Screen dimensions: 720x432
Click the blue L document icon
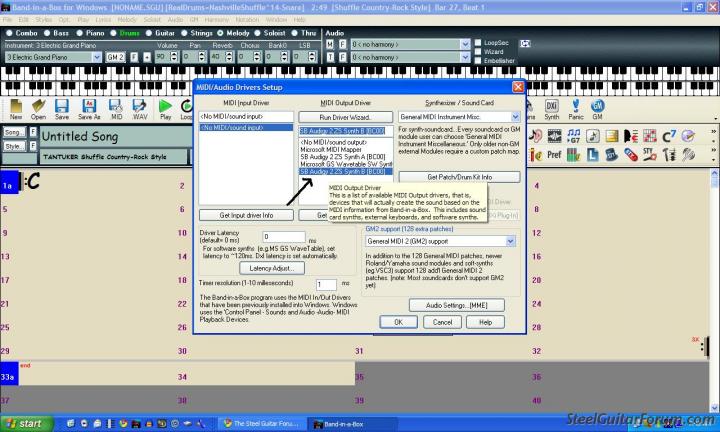pos(593,155)
